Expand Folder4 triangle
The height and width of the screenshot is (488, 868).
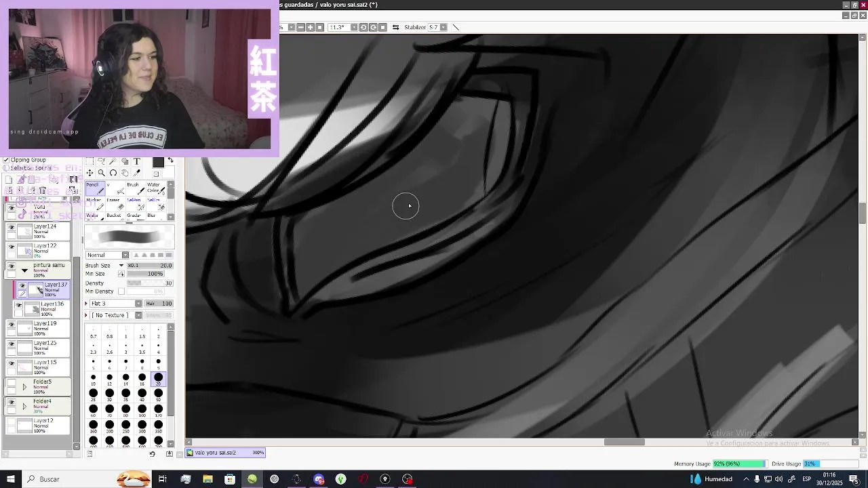(x=24, y=407)
